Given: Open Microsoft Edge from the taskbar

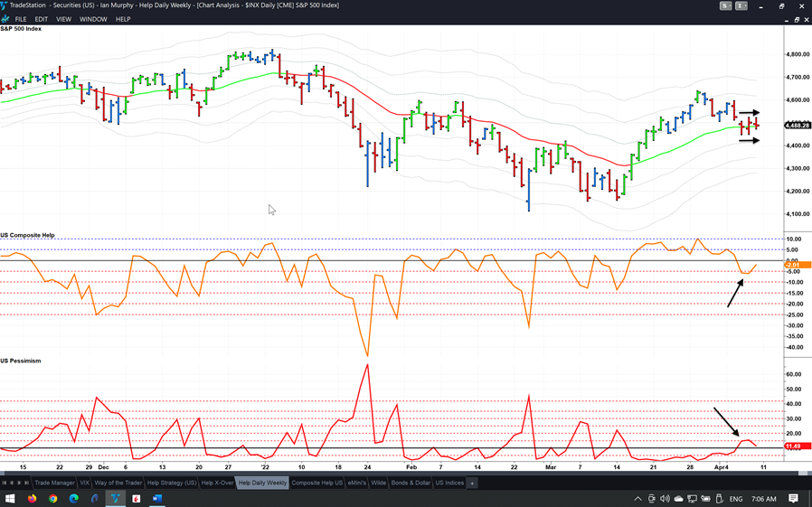Looking at the screenshot, I should point(74,499).
